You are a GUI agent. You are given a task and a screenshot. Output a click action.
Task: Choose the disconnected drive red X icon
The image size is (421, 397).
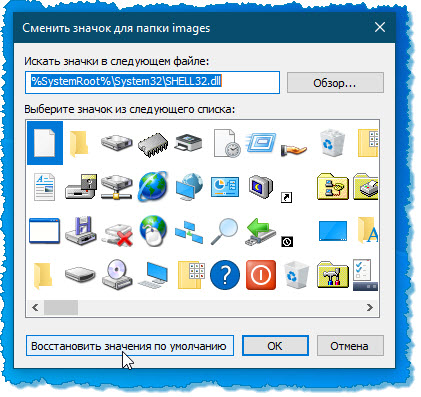click(117, 234)
